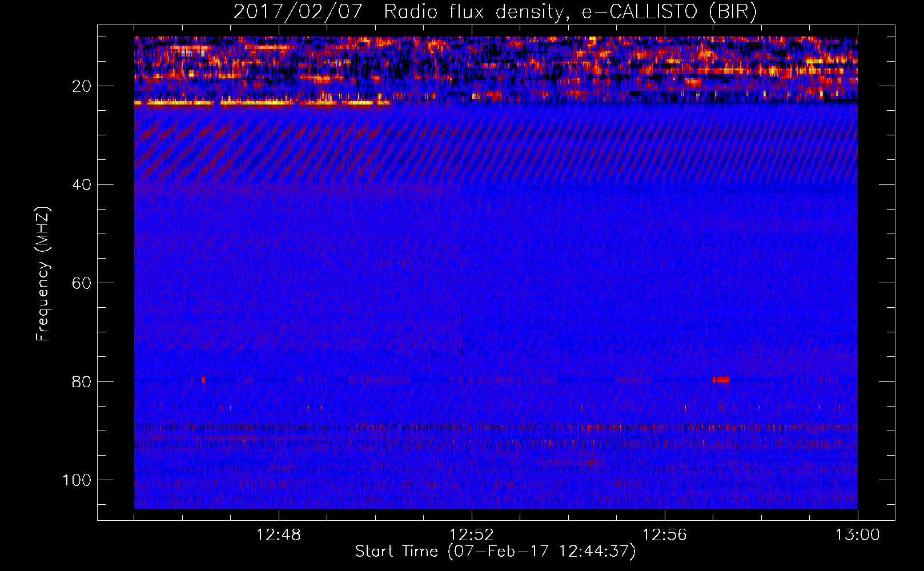Click the small red spot at 80 MHz near 12:46
The height and width of the screenshot is (571, 924).
pyautogui.click(x=203, y=380)
